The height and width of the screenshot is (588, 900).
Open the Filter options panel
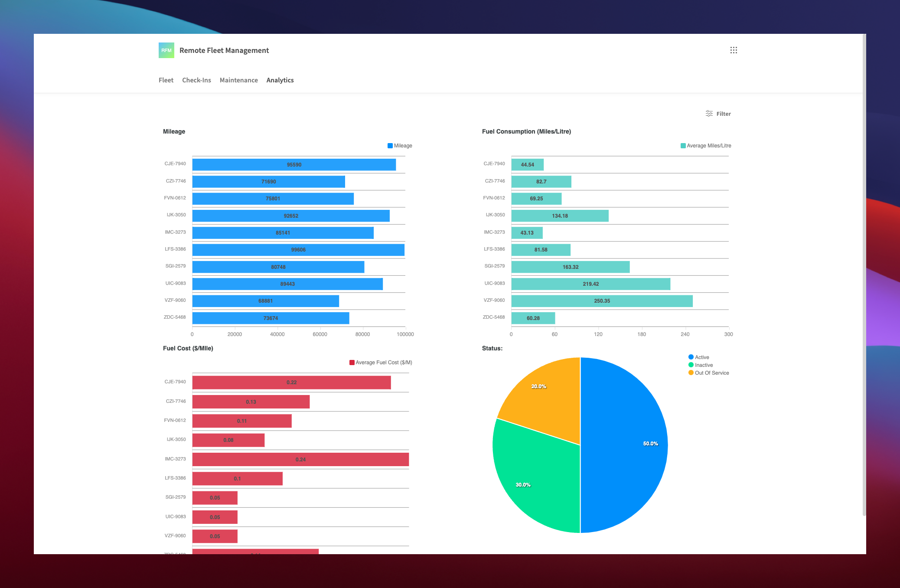click(718, 113)
